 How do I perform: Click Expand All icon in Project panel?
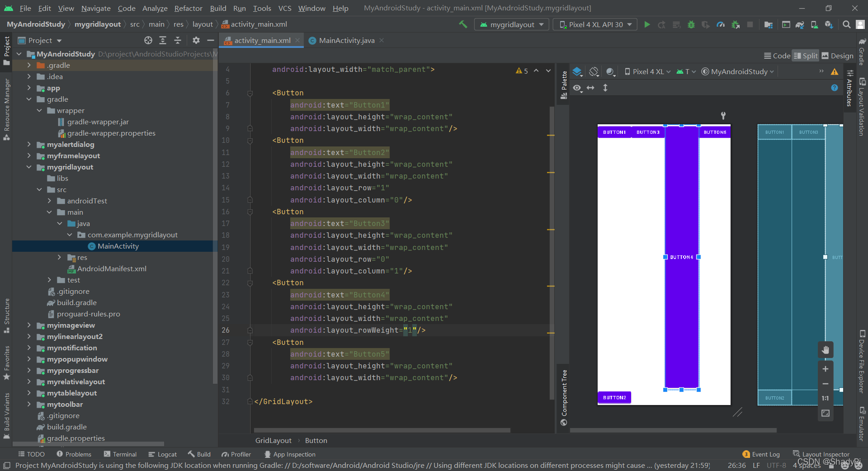(x=163, y=40)
